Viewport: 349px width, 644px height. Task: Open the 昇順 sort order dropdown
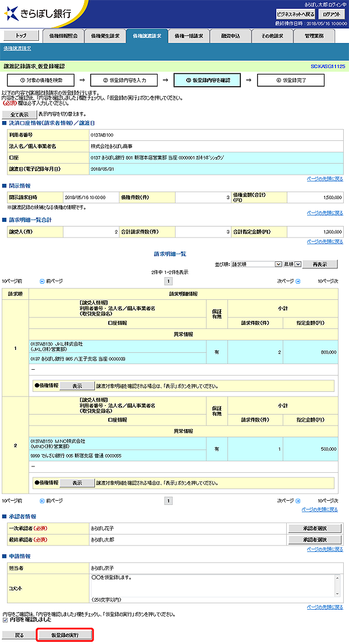coord(293,264)
